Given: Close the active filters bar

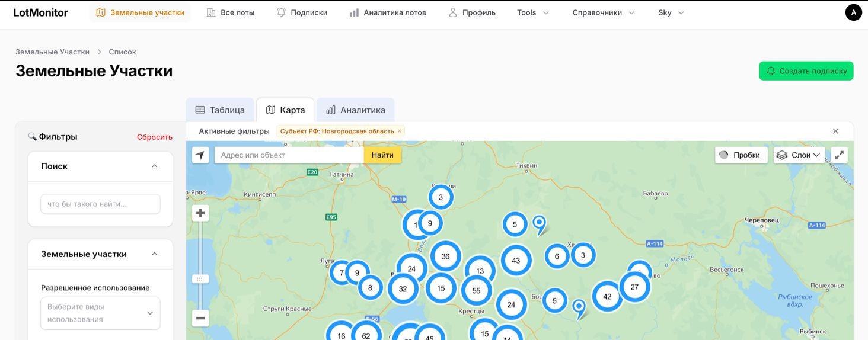Looking at the screenshot, I should (835, 131).
